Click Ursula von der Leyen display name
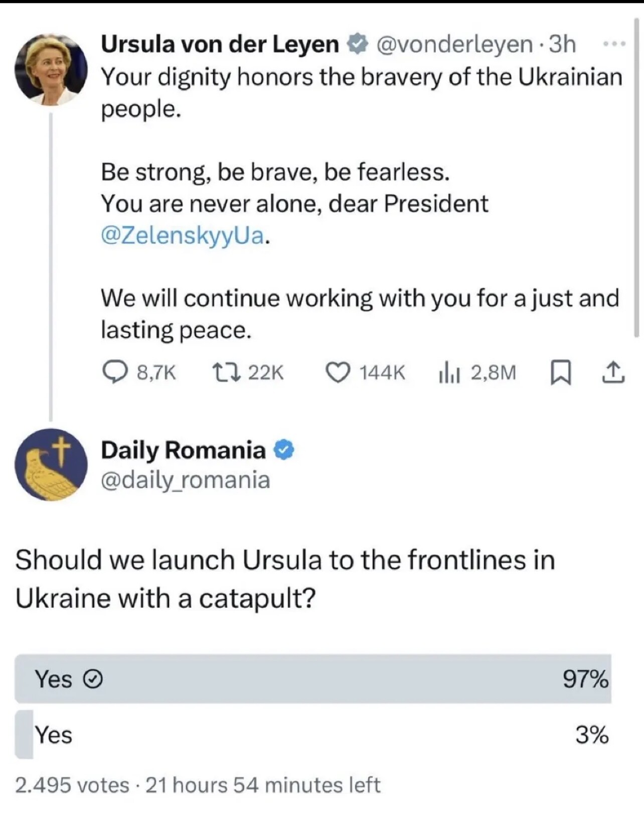644x837 pixels. coord(220,44)
